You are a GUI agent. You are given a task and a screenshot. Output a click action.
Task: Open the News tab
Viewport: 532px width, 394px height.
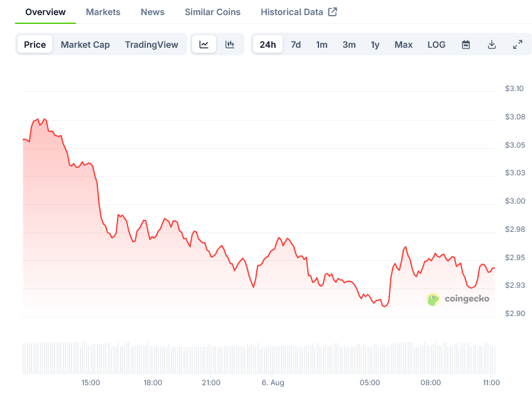pyautogui.click(x=153, y=12)
